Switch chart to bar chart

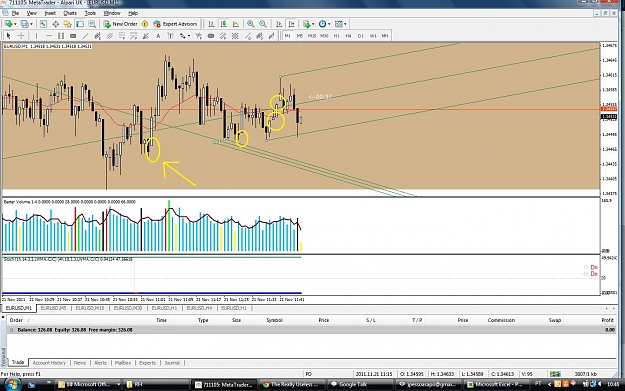click(x=211, y=24)
